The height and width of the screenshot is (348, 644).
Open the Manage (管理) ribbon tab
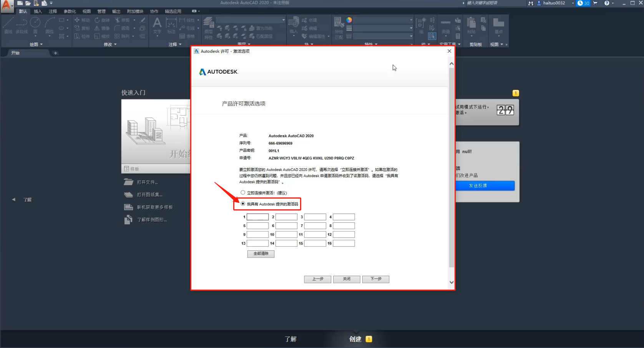[x=101, y=11]
